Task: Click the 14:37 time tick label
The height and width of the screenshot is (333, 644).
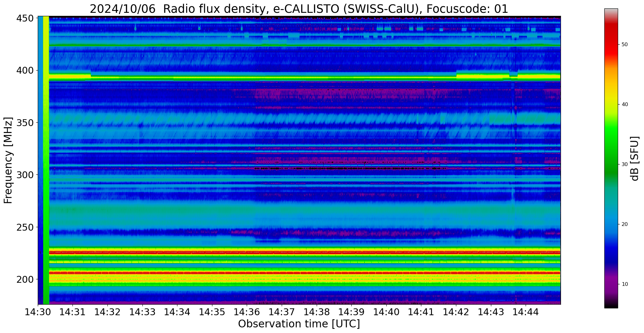Action: 282,312
